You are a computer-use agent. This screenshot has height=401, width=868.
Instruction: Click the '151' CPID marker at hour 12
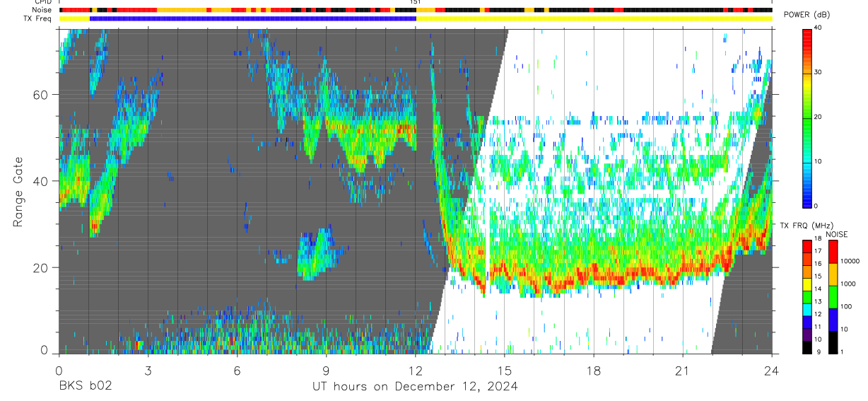pos(416,2)
